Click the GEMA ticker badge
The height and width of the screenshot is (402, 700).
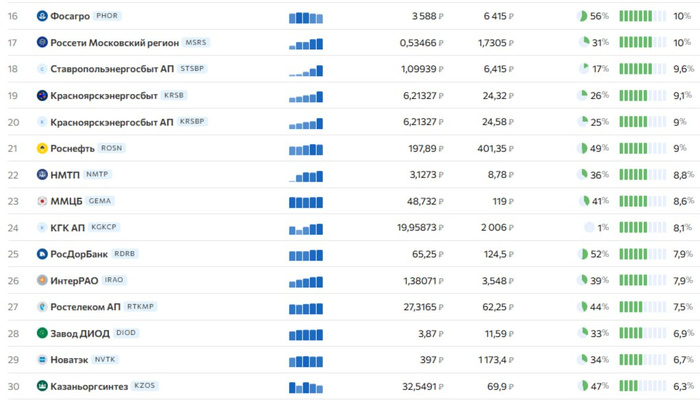100,201
